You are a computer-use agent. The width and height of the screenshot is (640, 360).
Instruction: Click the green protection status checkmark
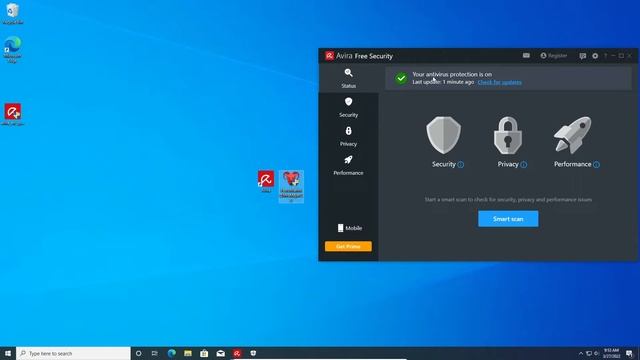(x=401, y=78)
